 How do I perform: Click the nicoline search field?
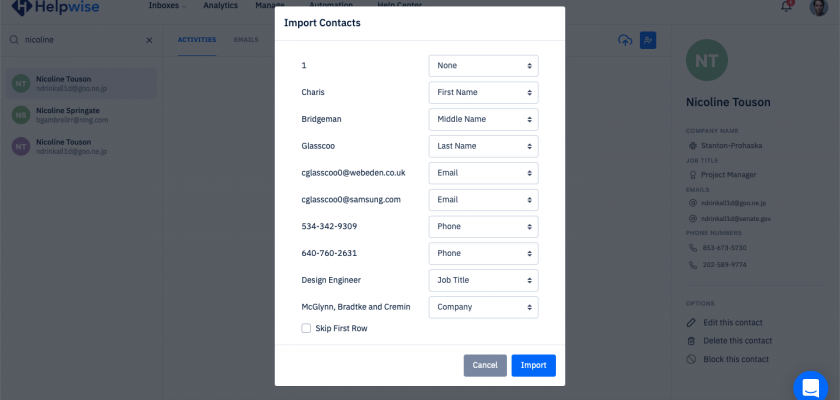(80, 40)
